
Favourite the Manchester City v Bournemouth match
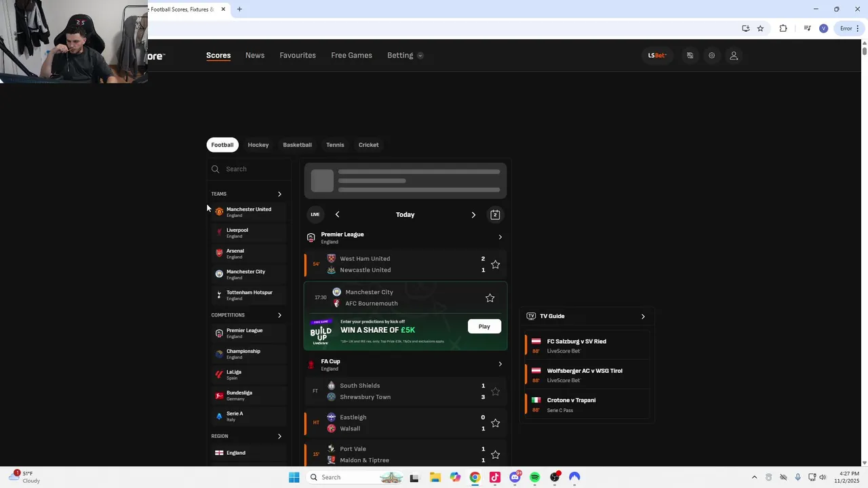(x=490, y=298)
